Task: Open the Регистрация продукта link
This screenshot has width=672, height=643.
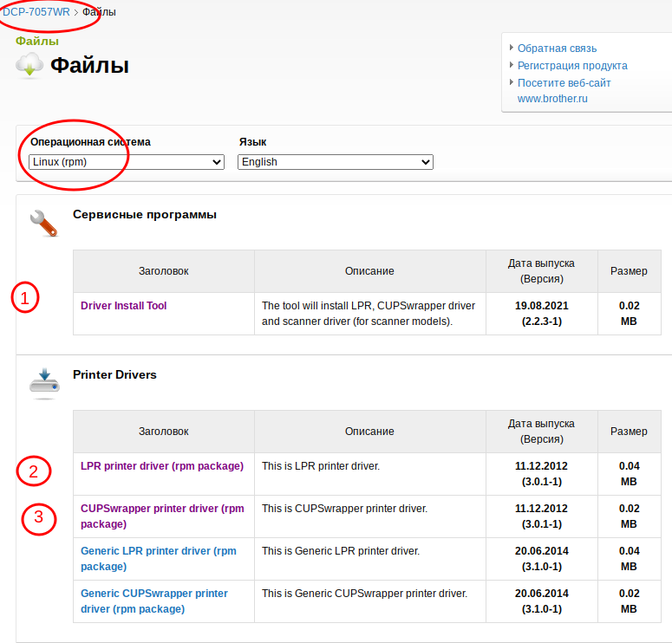Action: click(x=572, y=66)
